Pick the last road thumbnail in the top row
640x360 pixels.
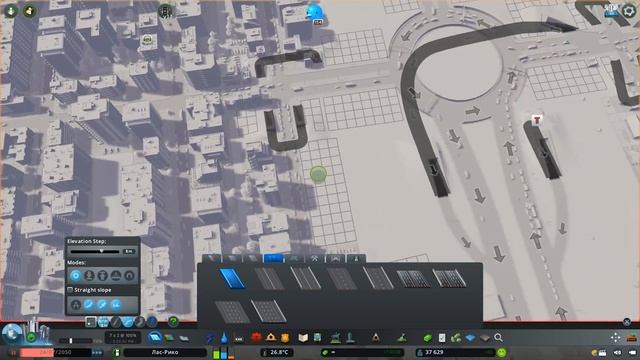coord(449,279)
